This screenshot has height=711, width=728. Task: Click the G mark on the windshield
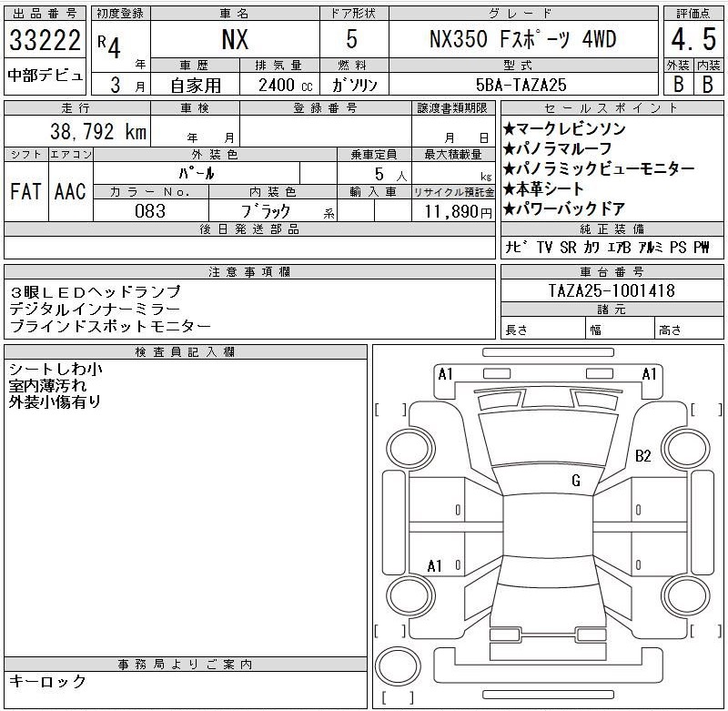[575, 481]
